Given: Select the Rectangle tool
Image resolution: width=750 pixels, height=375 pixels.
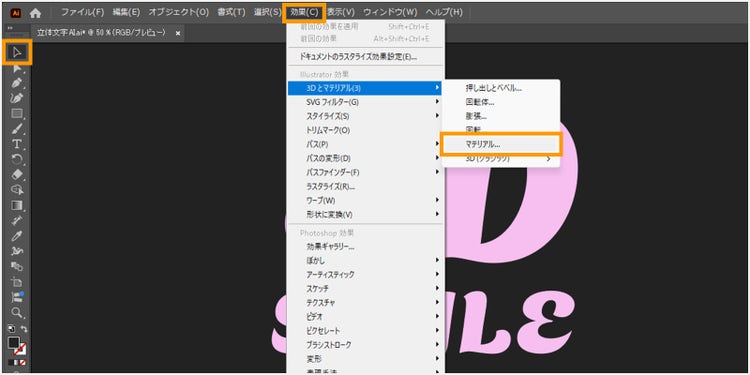Looking at the screenshot, I should [x=17, y=114].
